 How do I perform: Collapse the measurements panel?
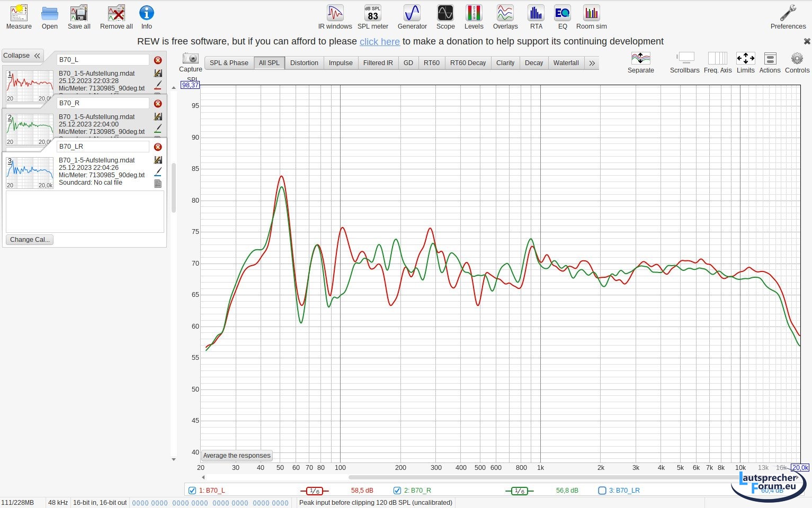(22, 56)
